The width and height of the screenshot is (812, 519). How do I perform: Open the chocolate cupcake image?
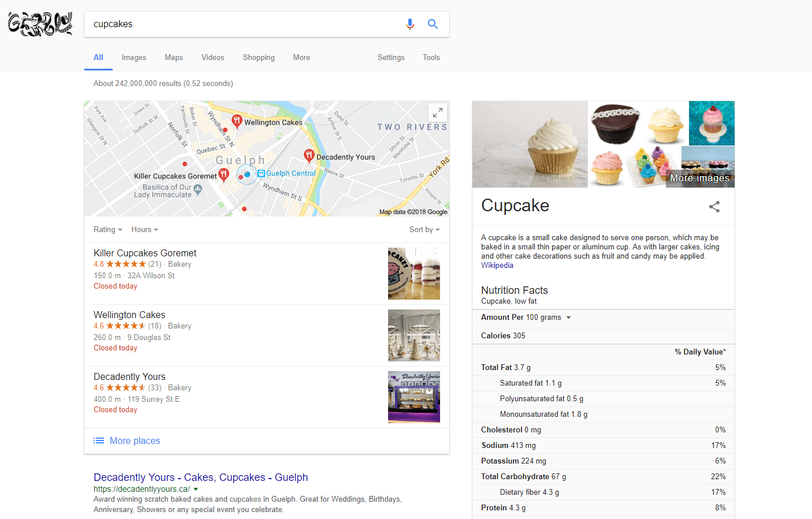click(614, 123)
